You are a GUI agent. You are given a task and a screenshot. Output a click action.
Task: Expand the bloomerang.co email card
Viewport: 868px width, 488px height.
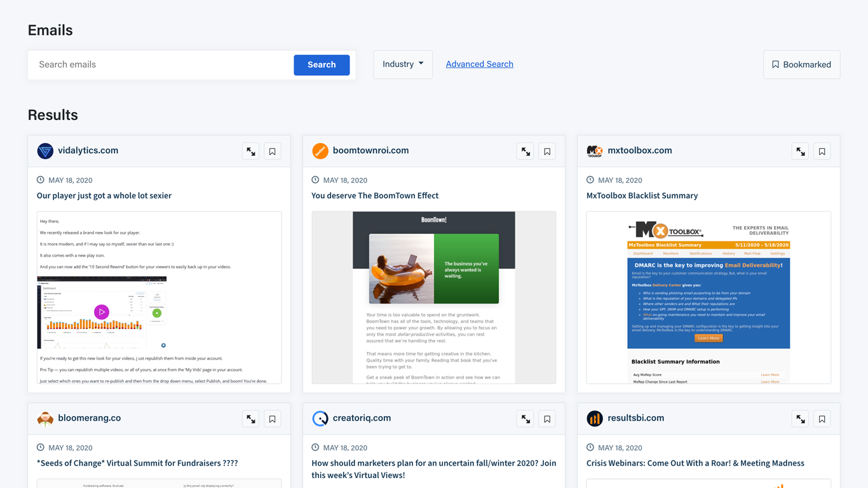[251, 419]
